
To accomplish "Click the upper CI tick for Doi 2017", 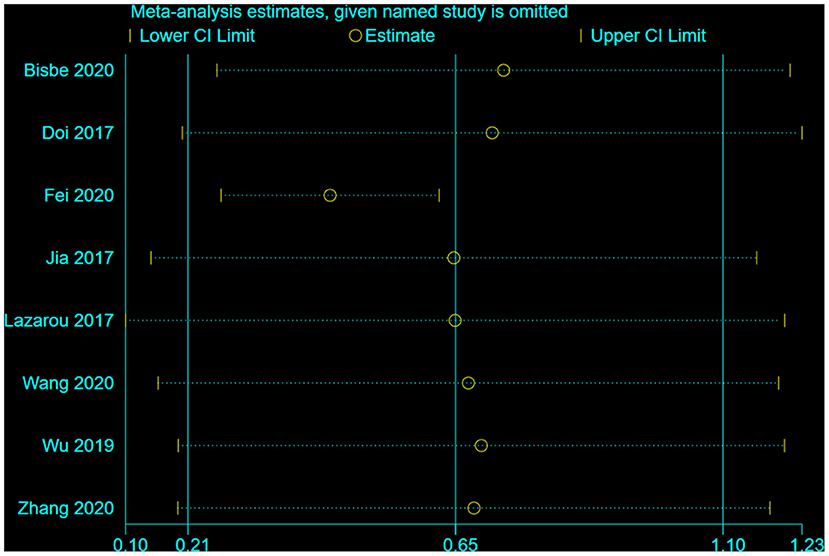I will tap(802, 133).
